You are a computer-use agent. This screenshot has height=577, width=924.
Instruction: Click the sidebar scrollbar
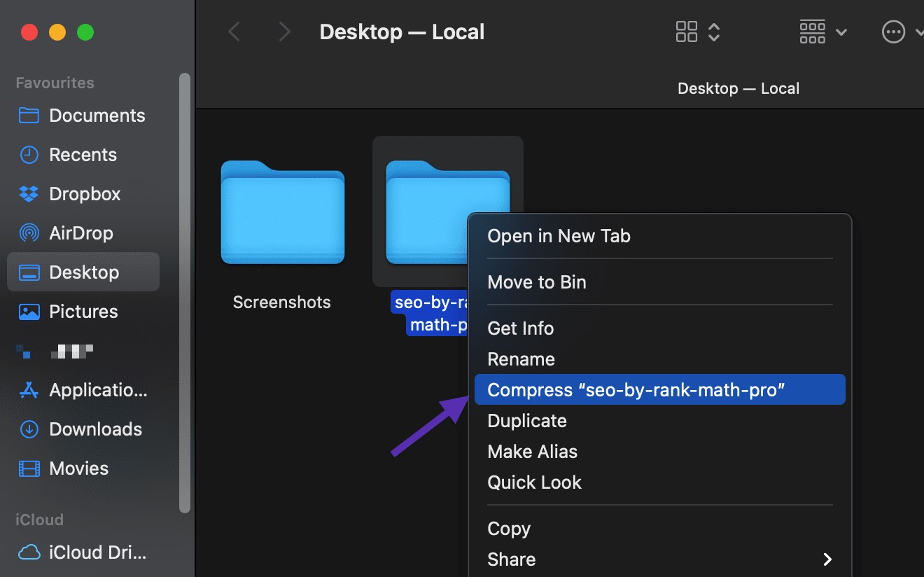click(x=185, y=293)
